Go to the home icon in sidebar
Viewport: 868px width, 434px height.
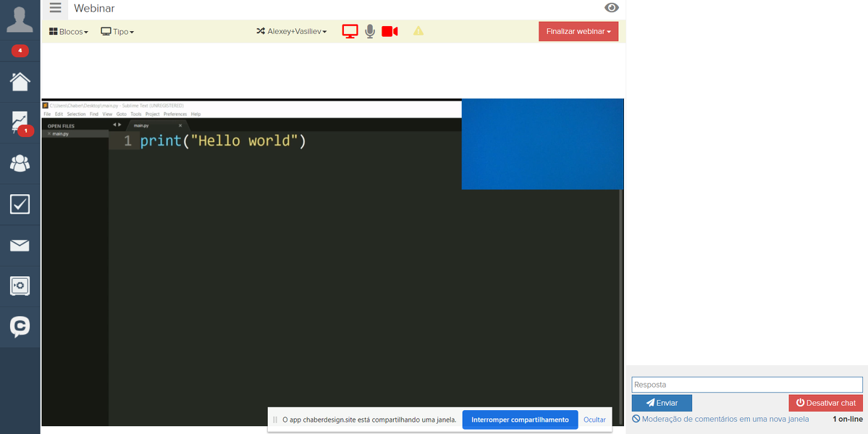[x=20, y=81]
